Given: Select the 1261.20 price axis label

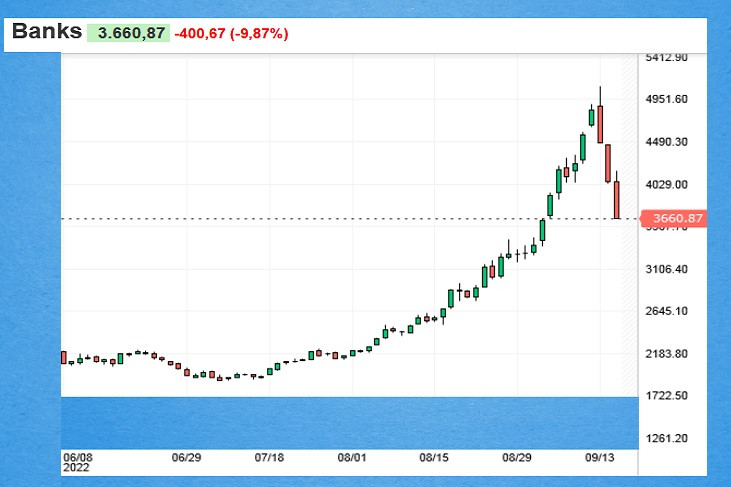Looking at the screenshot, I should [667, 439].
